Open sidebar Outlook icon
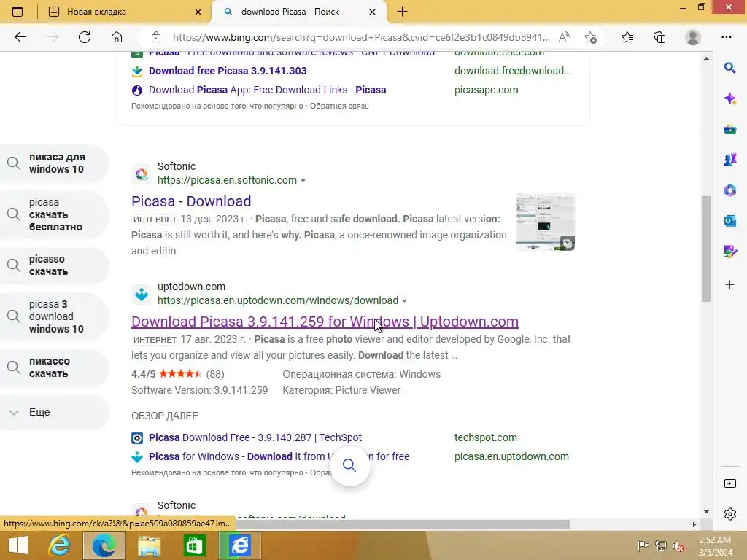The width and height of the screenshot is (747, 560). click(729, 220)
